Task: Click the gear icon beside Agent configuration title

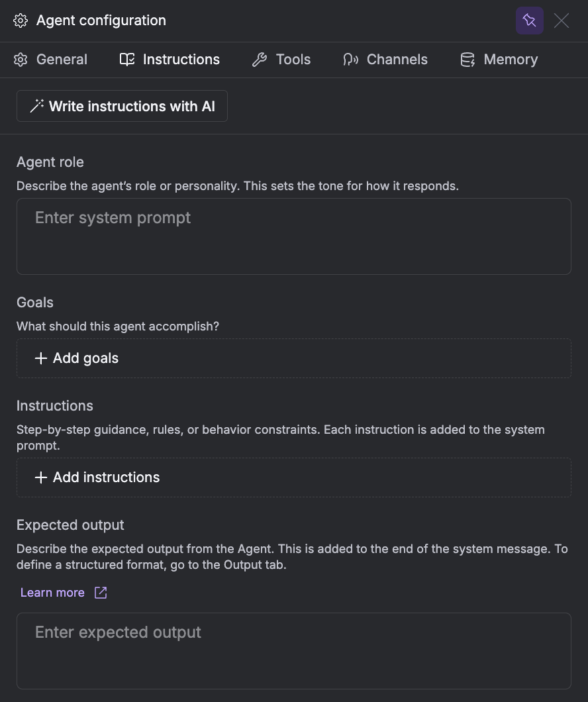Action: click(21, 21)
